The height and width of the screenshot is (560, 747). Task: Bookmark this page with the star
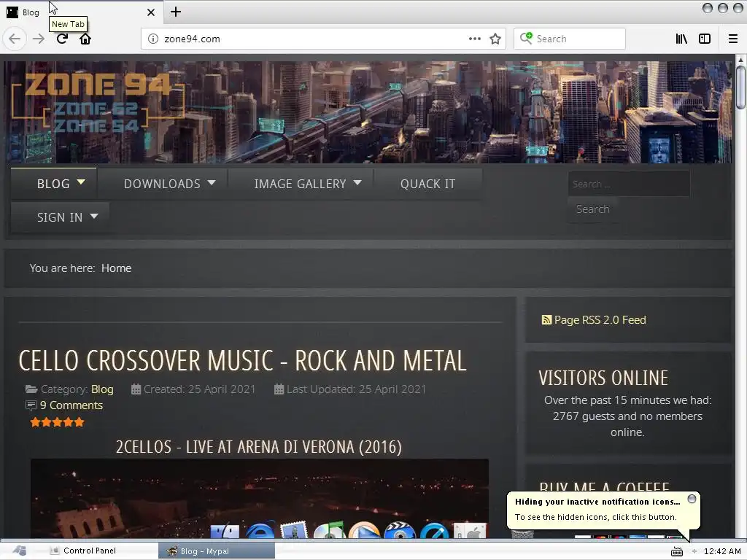pyautogui.click(x=495, y=39)
